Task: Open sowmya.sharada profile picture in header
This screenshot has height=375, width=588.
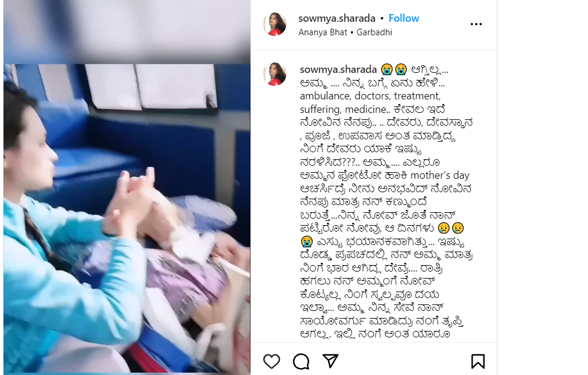Action: pos(275,24)
